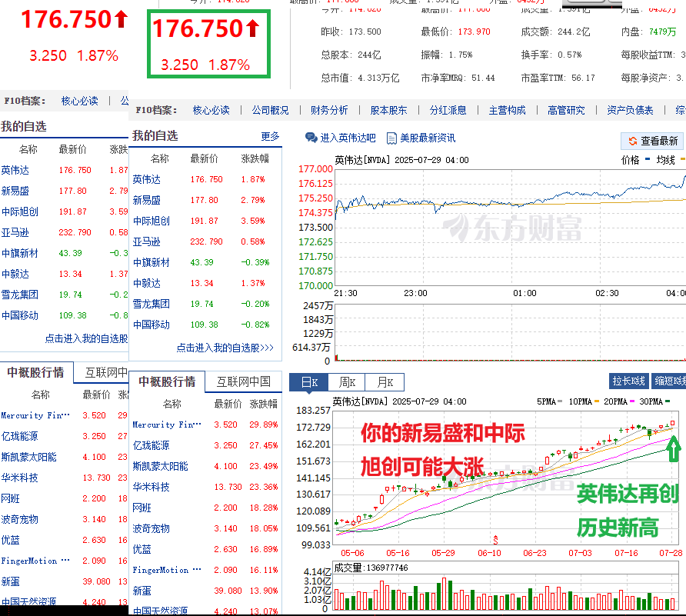
Task: Click the 缩短K线 button
Action: [668, 381]
